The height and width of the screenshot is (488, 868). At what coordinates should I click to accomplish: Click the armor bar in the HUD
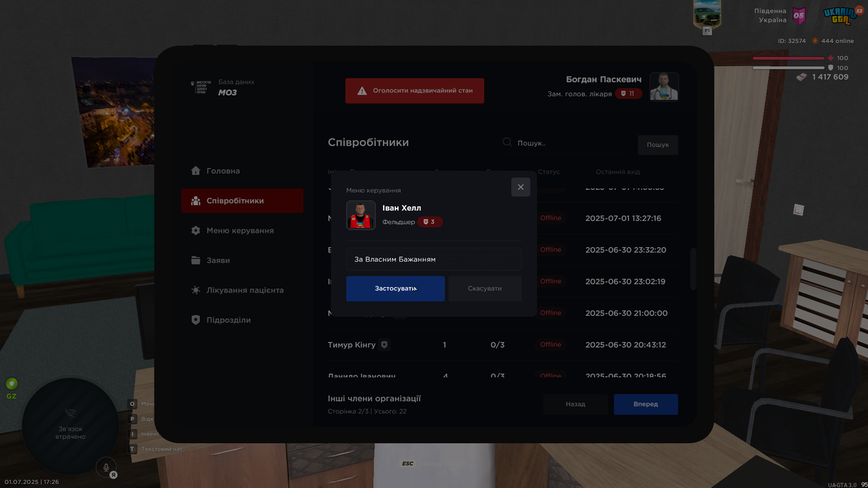[789, 68]
